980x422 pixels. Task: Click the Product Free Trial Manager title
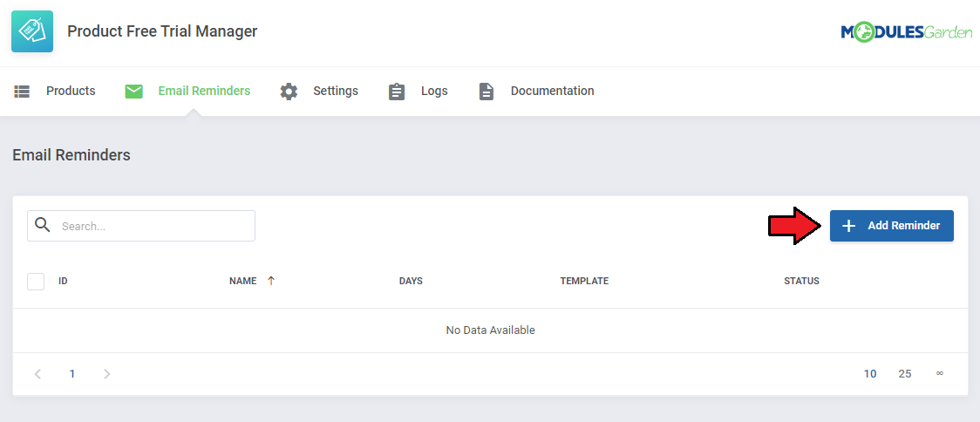coord(162,31)
